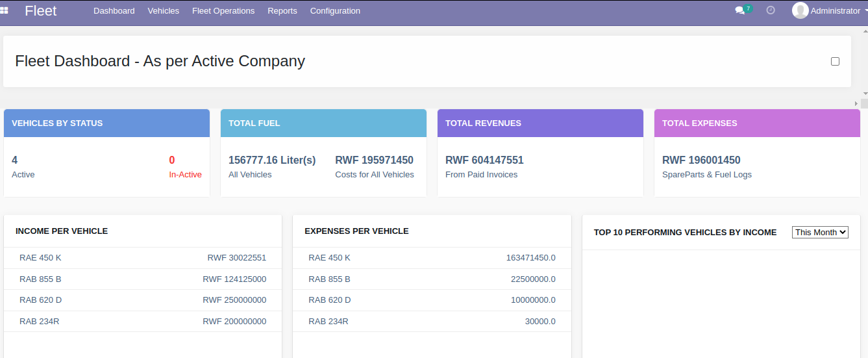Open the Configuration menu
868x358 pixels.
[x=335, y=10]
